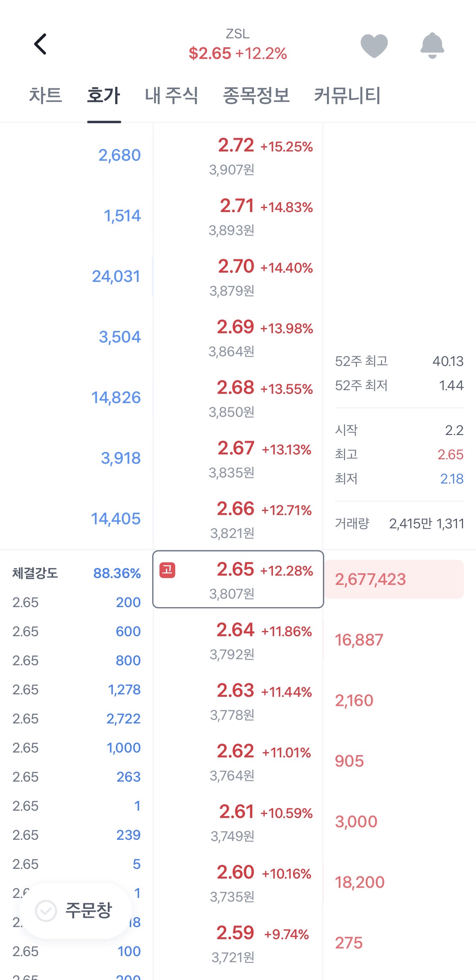The image size is (476, 980).
Task: Open the 내 주식 tab
Action: click(x=171, y=96)
